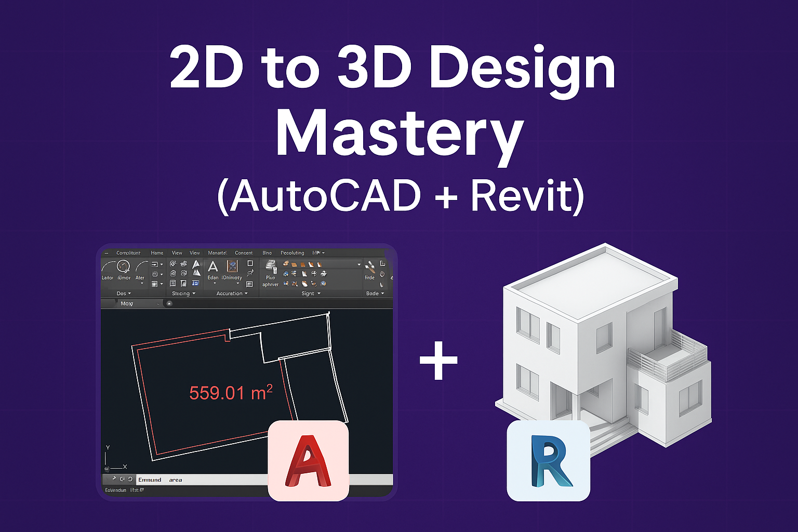The height and width of the screenshot is (532, 798).
Task: Click the blue Revit logo
Action: point(549,461)
